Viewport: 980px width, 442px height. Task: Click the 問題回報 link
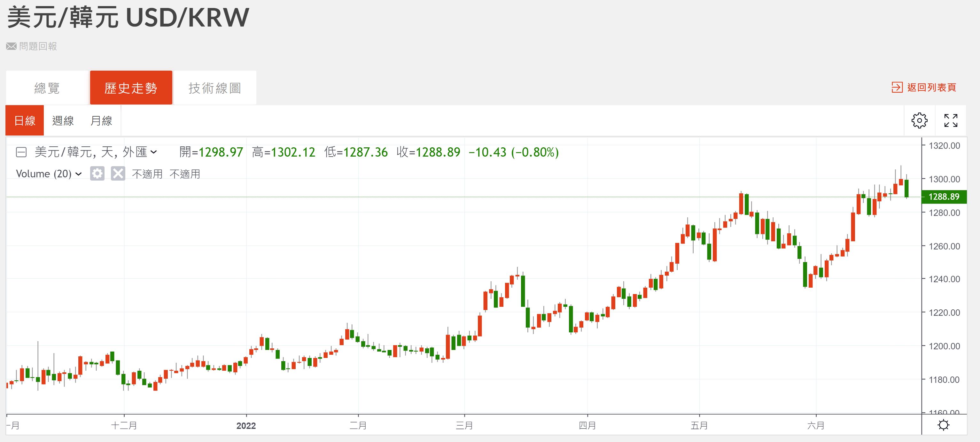tap(38, 46)
